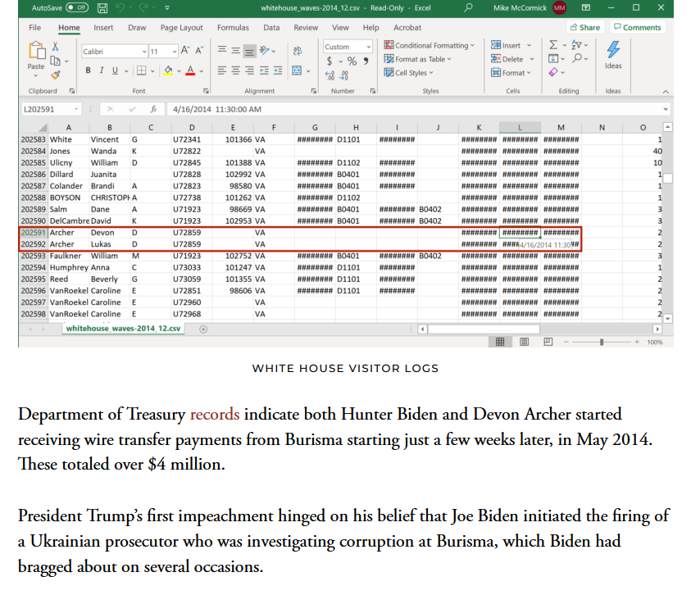The height and width of the screenshot is (595, 700).
Task: Click the Undo arrow icon
Action: click(120, 7)
